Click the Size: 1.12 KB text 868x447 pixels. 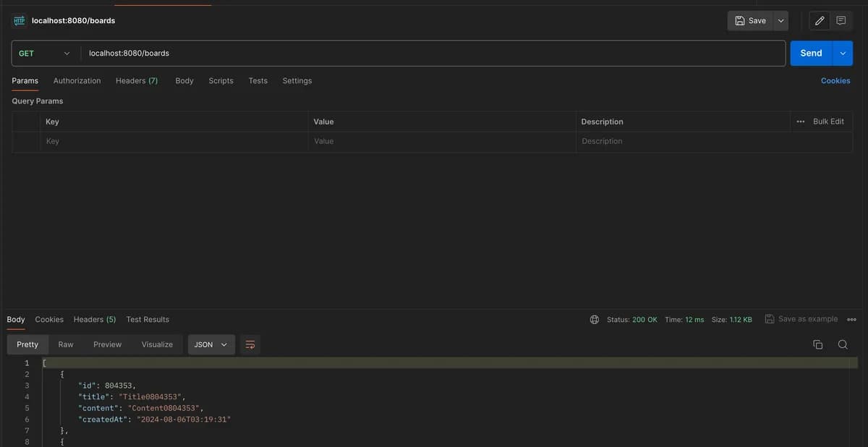point(732,320)
